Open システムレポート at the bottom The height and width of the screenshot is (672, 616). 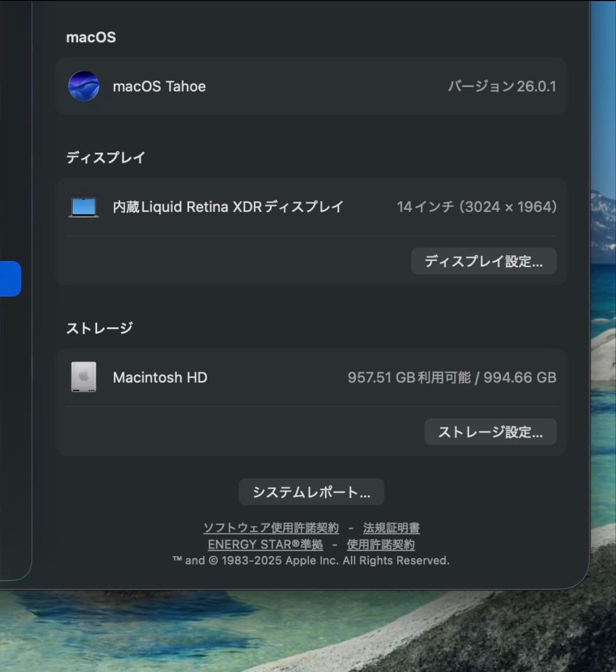click(x=311, y=492)
